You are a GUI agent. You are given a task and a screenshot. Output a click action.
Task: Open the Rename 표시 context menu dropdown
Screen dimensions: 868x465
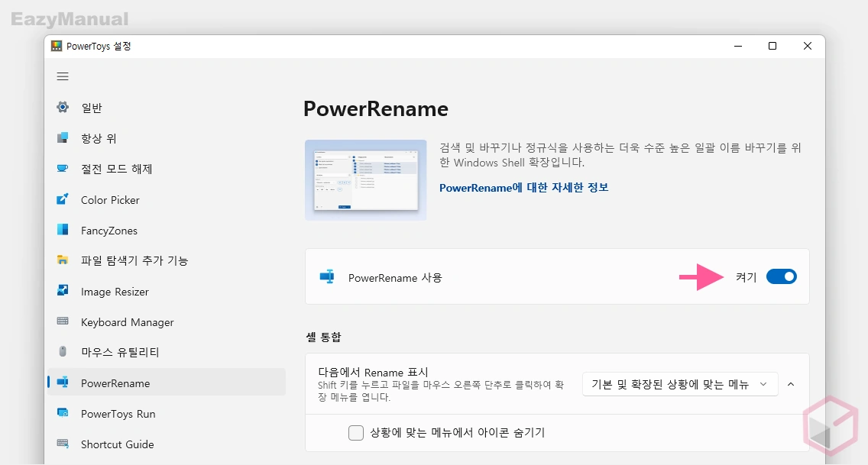coord(680,384)
